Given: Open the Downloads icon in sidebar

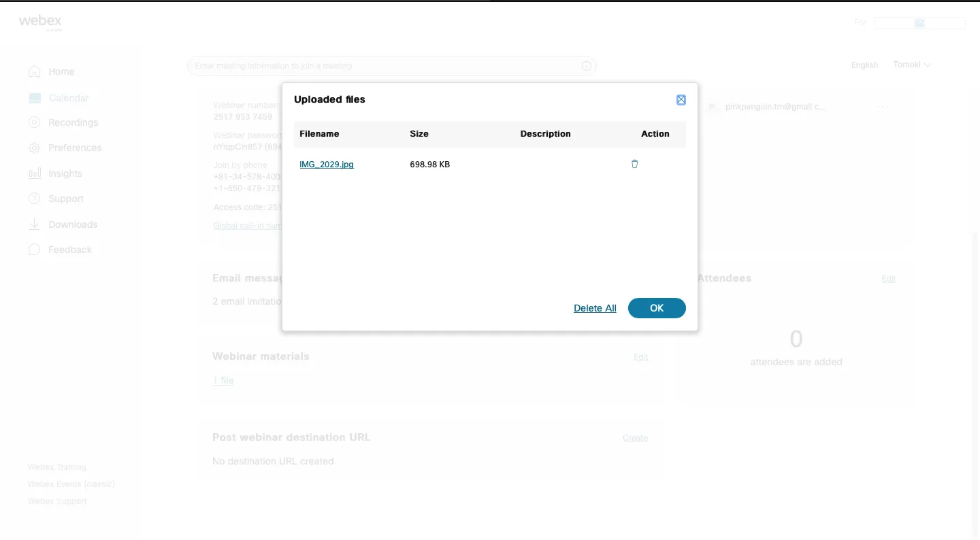Looking at the screenshot, I should pyautogui.click(x=34, y=224).
